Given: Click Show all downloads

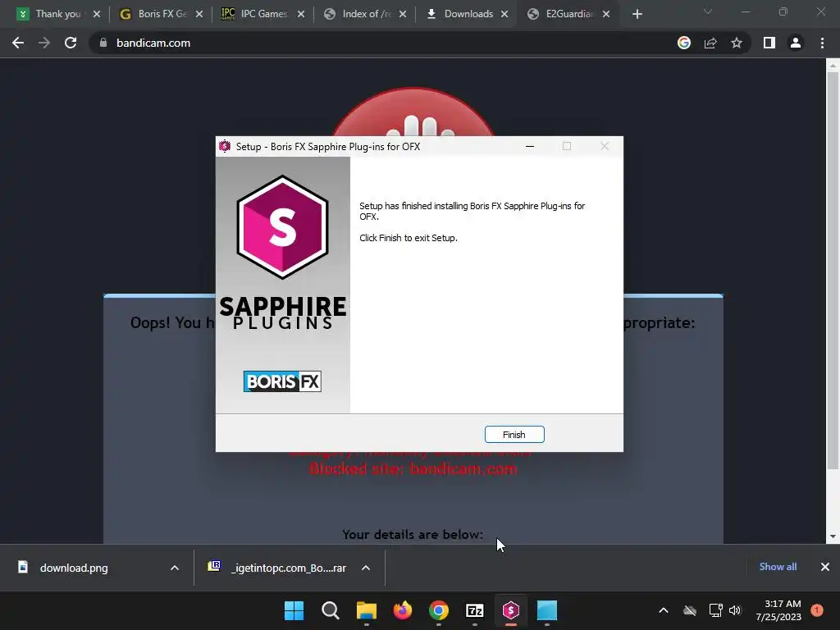Looking at the screenshot, I should [x=778, y=567].
